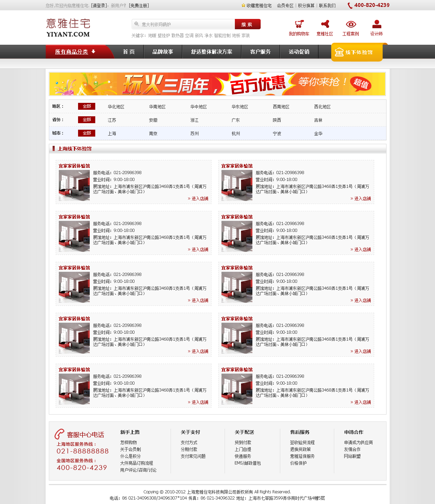Click the first showroom thumbnail image

[x=74, y=185]
